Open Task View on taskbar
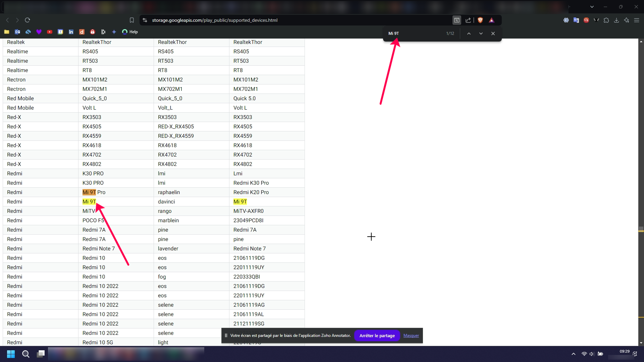644x362 pixels. tap(41, 354)
